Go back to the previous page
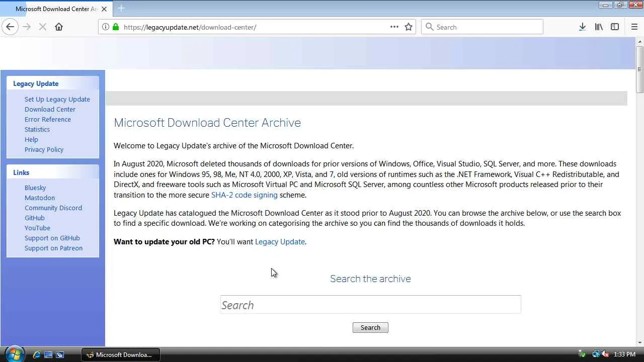 (10, 27)
